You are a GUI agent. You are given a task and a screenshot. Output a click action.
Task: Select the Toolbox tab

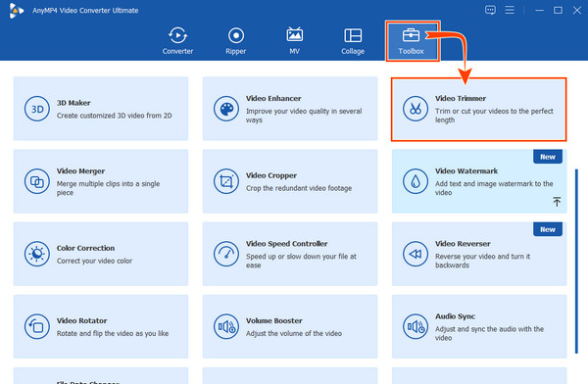tap(412, 41)
